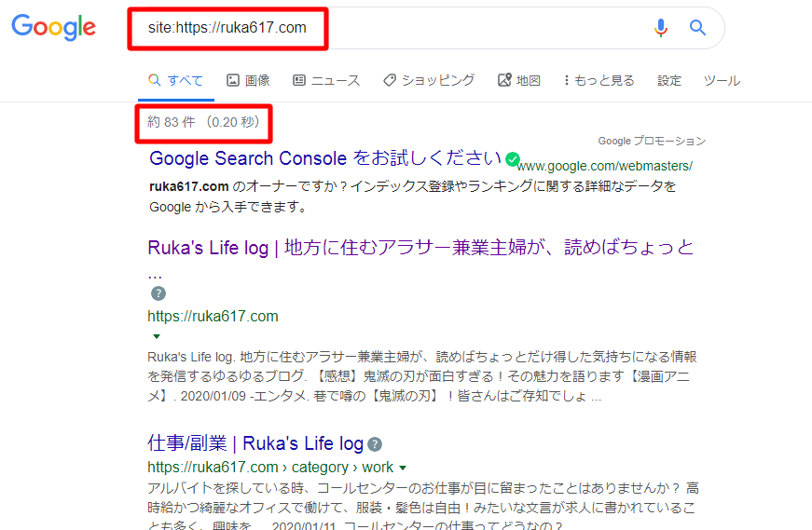Click the three-dot icon beside もっと見る
Viewport: 812px width, 530px height.
coord(567,80)
